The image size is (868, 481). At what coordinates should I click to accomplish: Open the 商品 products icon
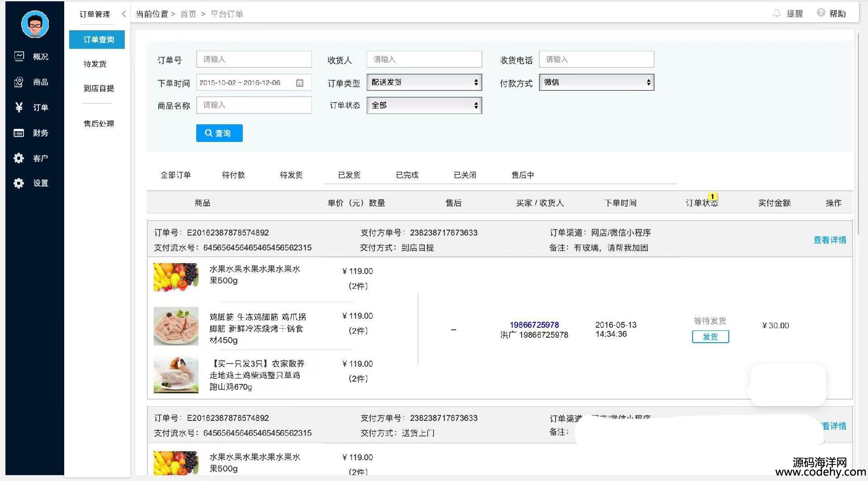coord(19,82)
